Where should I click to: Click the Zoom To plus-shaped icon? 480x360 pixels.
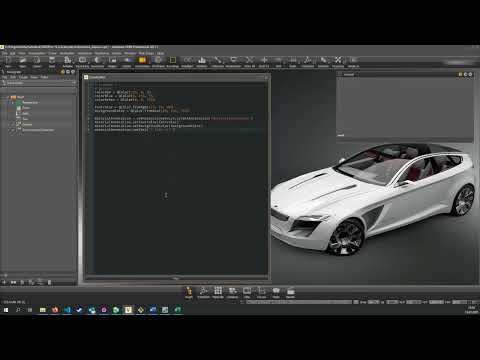tap(264, 60)
